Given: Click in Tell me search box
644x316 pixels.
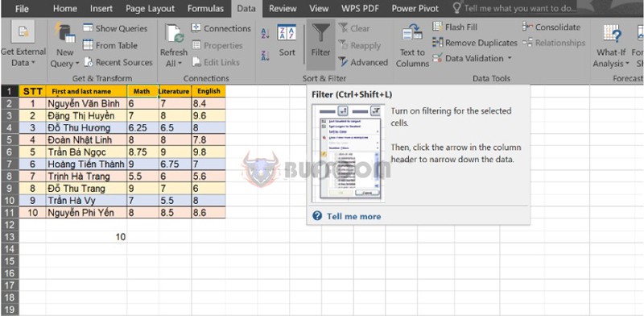Looking at the screenshot, I should 519,8.
